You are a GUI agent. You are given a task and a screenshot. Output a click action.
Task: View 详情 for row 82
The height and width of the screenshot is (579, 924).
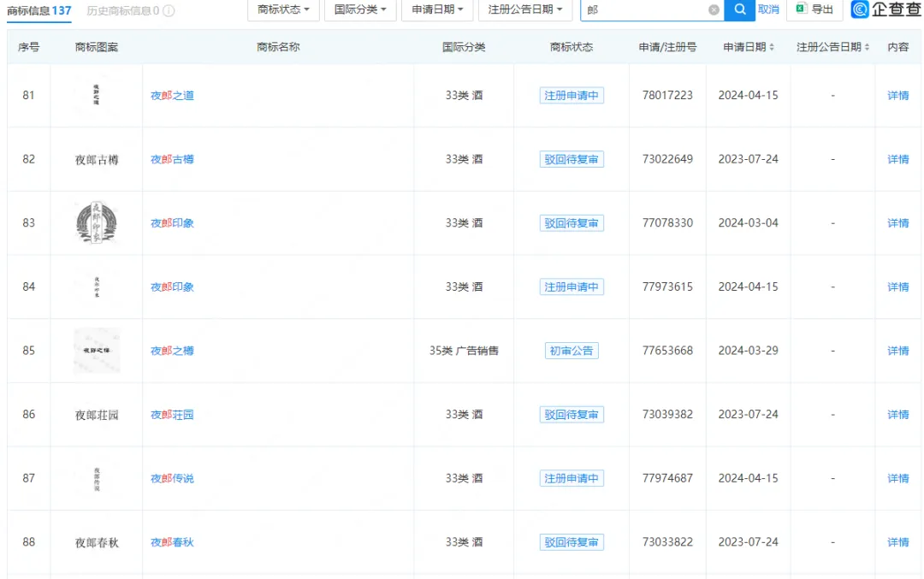[898, 159]
